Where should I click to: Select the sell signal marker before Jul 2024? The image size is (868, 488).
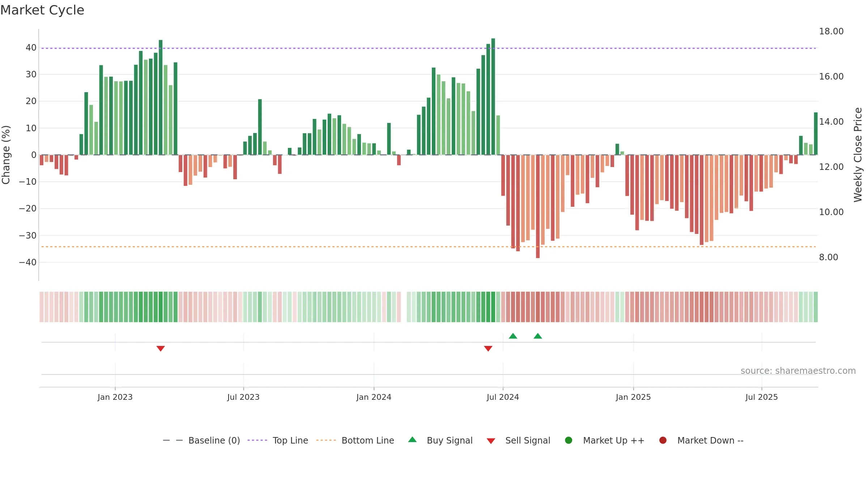(488, 348)
